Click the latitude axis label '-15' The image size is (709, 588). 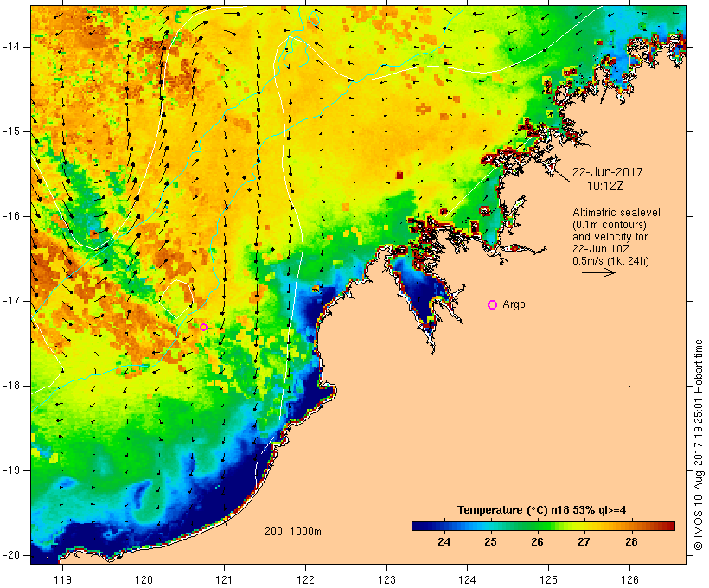pos(11,131)
